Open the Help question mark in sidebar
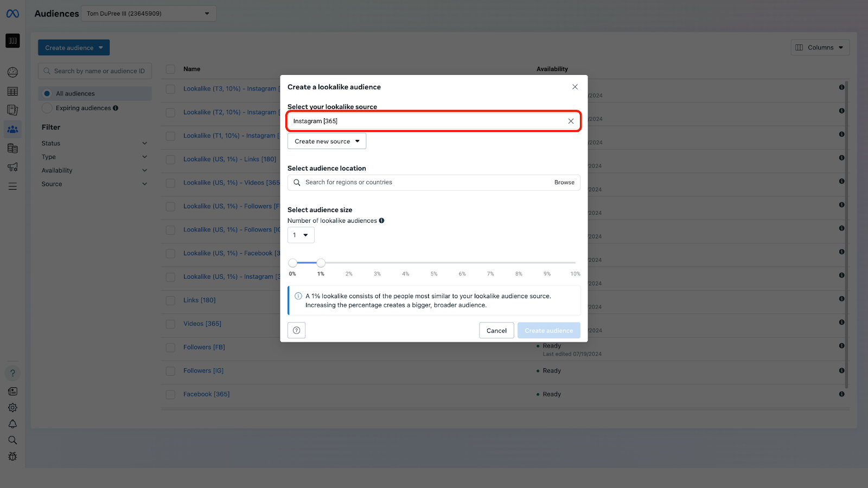Screen dimensions: 868x488 (12, 373)
